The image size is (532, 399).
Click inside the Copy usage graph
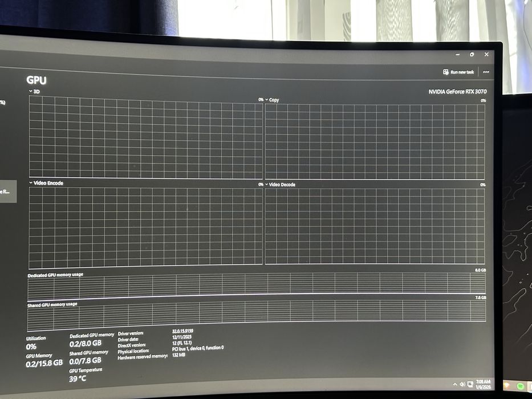coord(375,141)
